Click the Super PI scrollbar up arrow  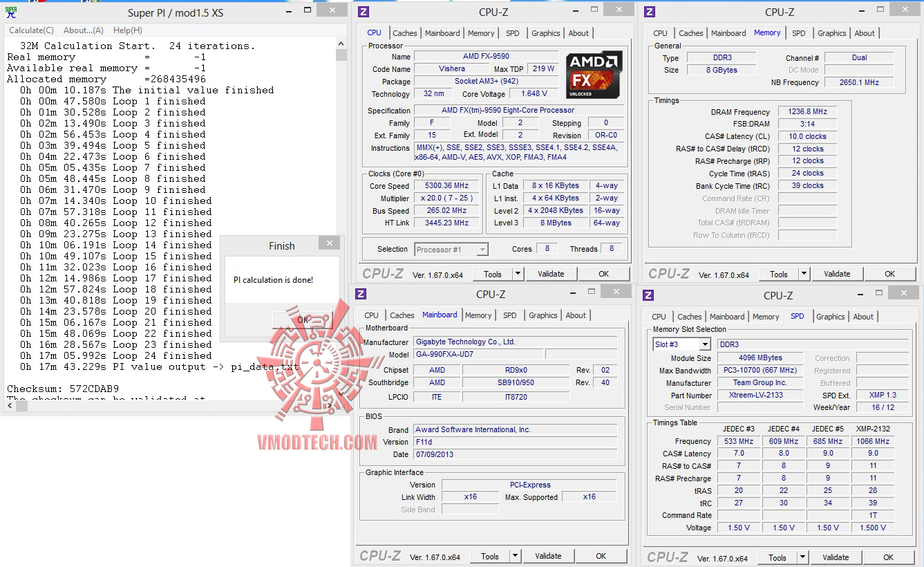tap(341, 45)
